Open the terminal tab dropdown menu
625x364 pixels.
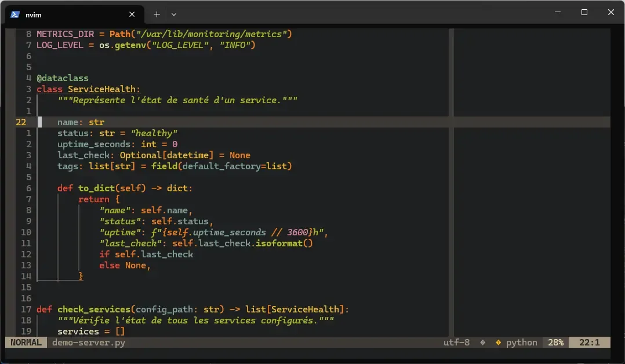coord(173,14)
